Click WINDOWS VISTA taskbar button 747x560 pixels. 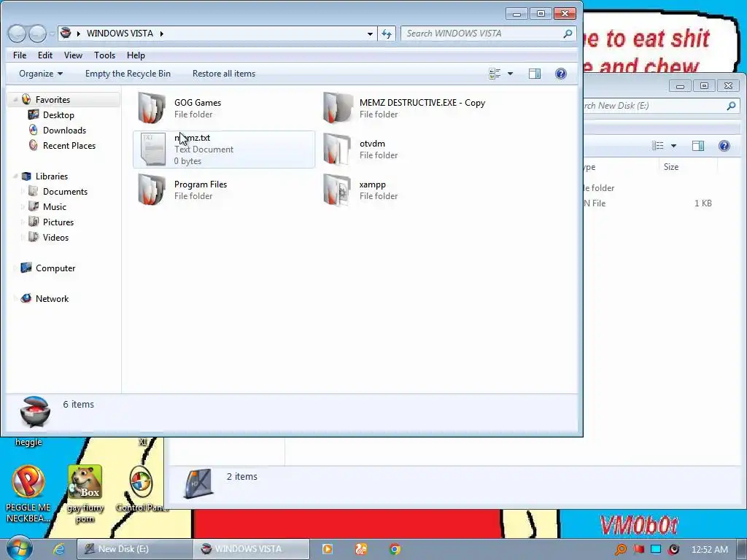252,549
